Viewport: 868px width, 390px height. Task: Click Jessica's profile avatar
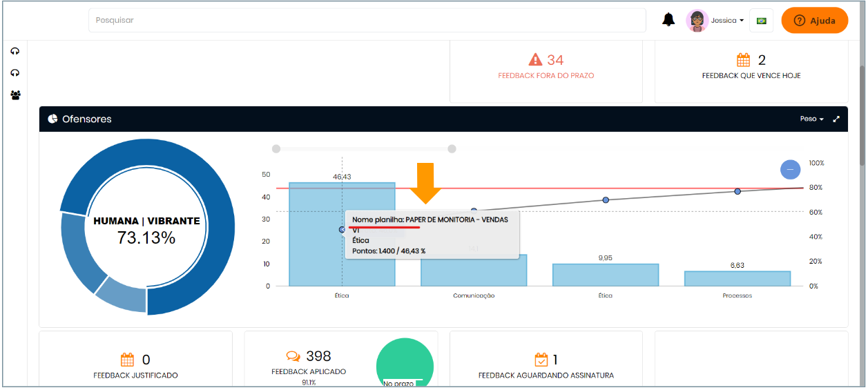coord(697,21)
